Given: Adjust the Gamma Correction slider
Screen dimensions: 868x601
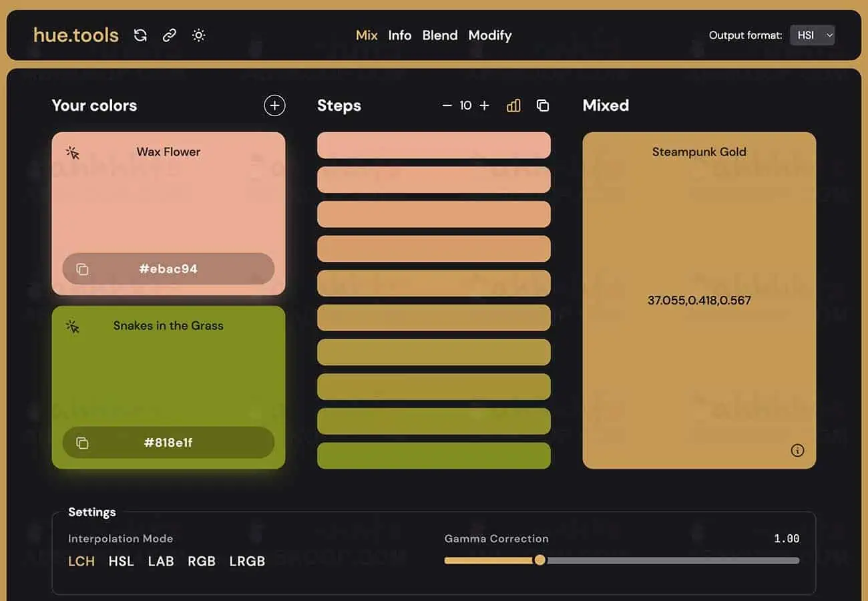Looking at the screenshot, I should point(539,560).
